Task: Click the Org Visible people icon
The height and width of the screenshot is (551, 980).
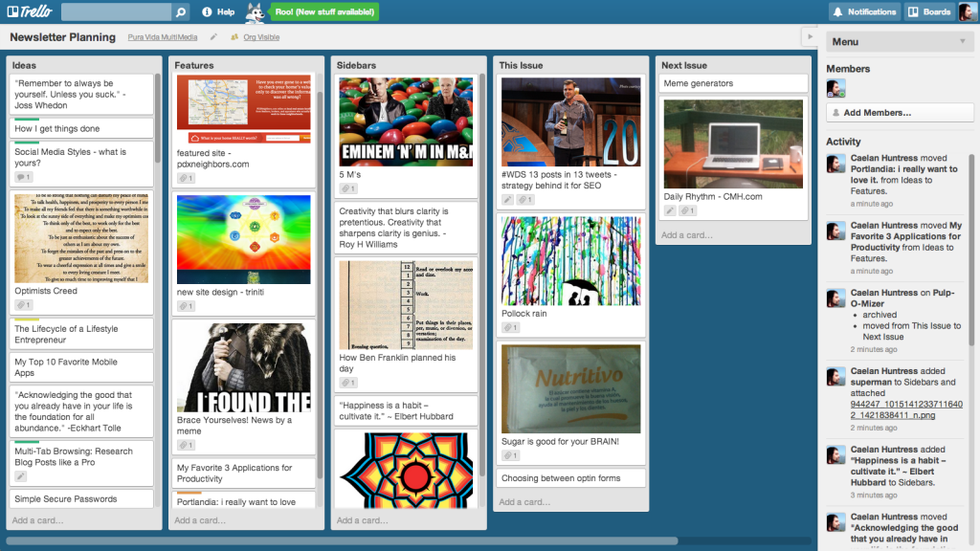Action: (x=234, y=37)
